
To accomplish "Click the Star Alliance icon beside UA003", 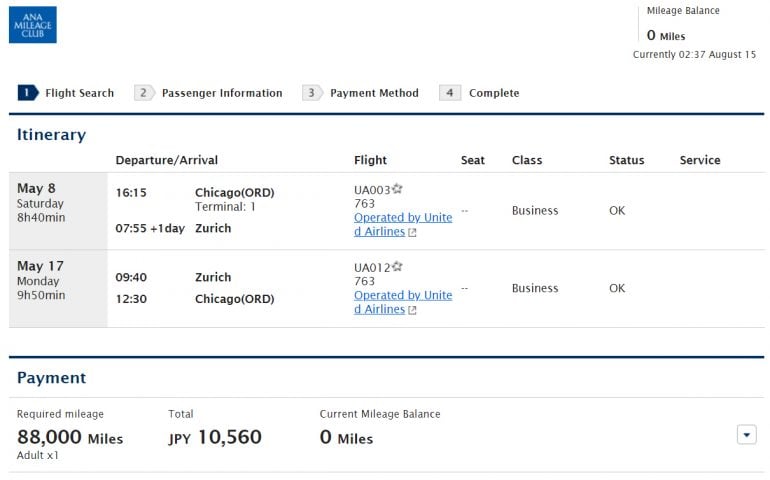I will 397,188.
